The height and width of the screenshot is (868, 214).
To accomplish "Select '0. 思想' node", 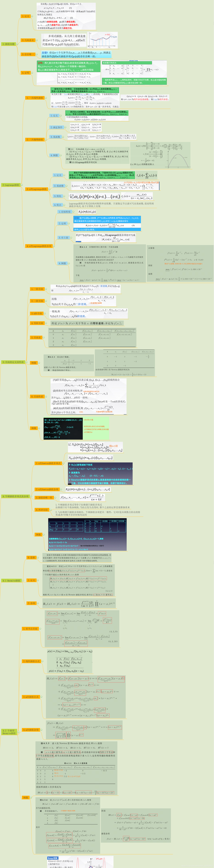I will 31,558.
